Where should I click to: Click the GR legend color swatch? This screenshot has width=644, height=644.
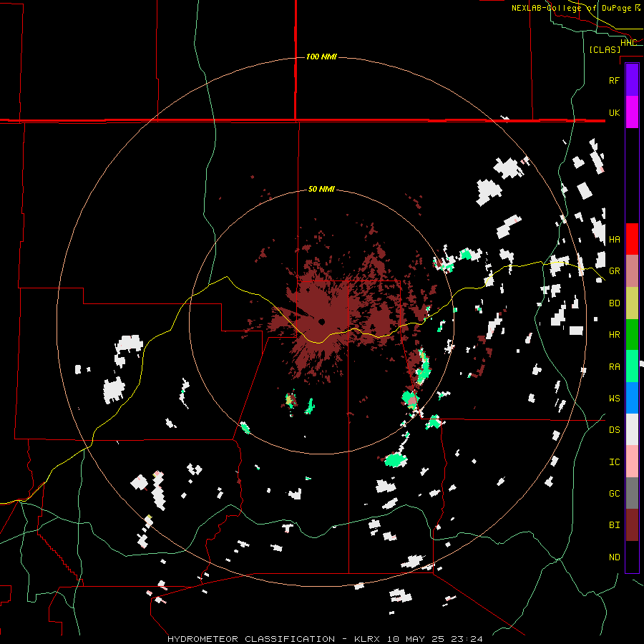tap(632, 271)
